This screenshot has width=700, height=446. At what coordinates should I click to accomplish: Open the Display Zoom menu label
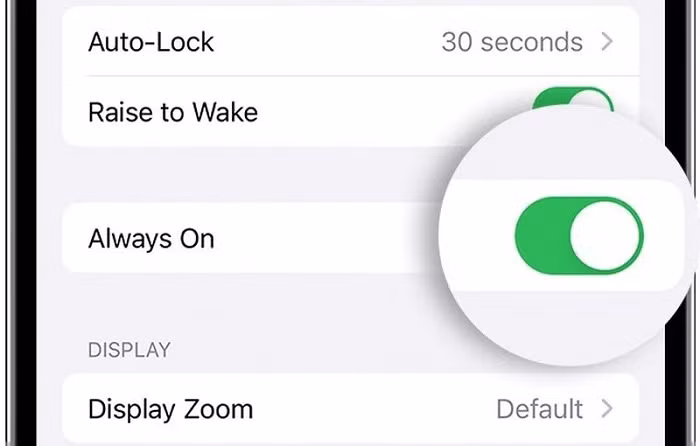170,409
